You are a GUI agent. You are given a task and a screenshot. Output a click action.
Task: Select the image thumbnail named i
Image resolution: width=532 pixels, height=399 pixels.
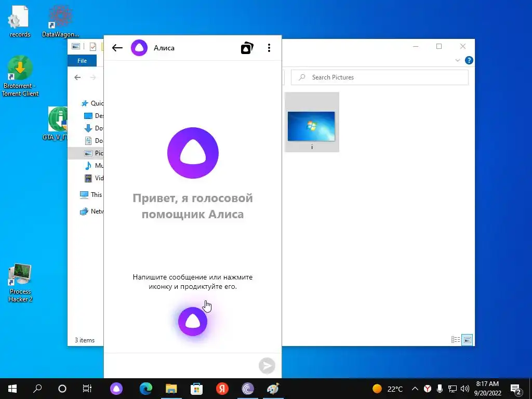coord(312,122)
